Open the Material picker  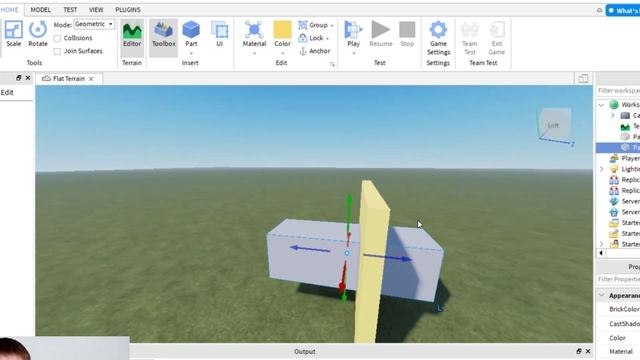tap(254, 33)
